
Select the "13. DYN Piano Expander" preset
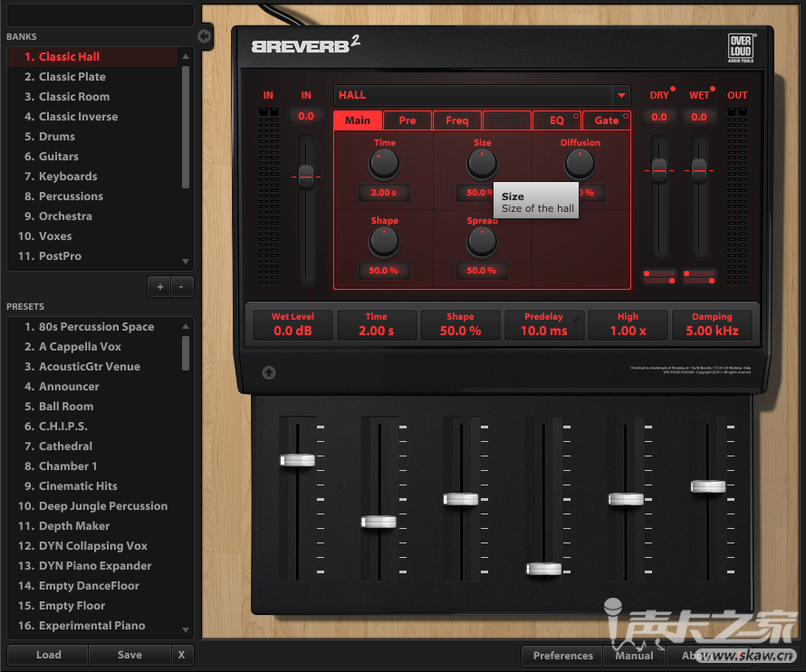point(93,565)
